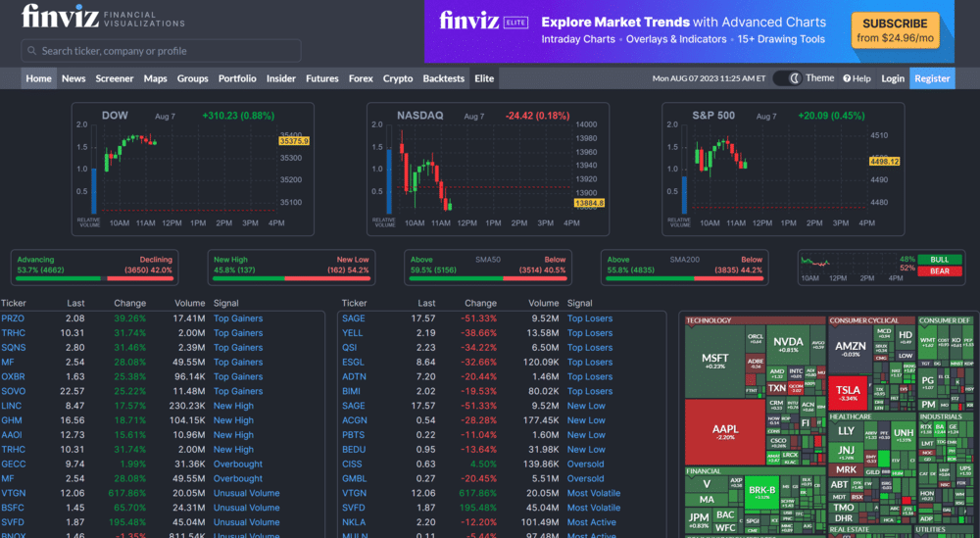The image size is (980, 538).
Task: Click the Register button
Action: click(x=932, y=78)
